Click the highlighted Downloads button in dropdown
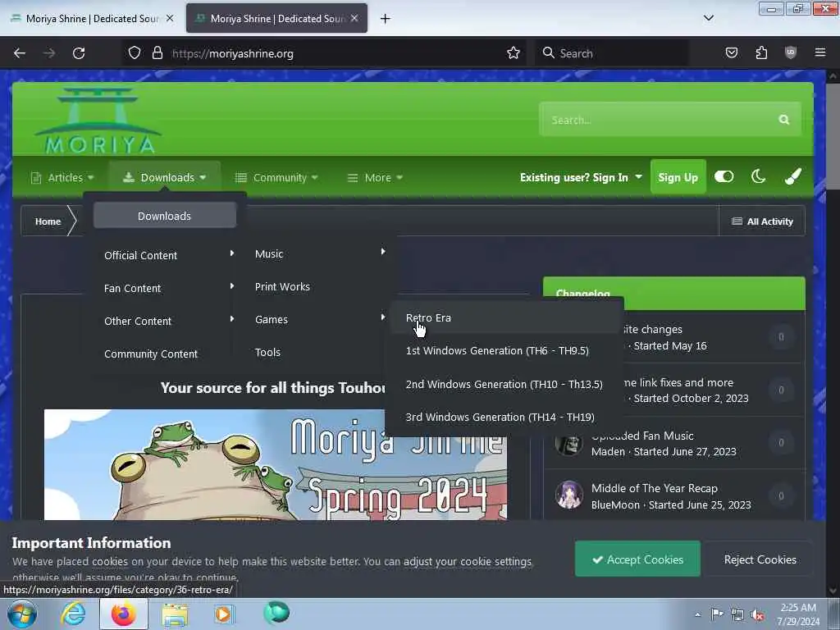This screenshot has height=630, width=840. click(164, 216)
